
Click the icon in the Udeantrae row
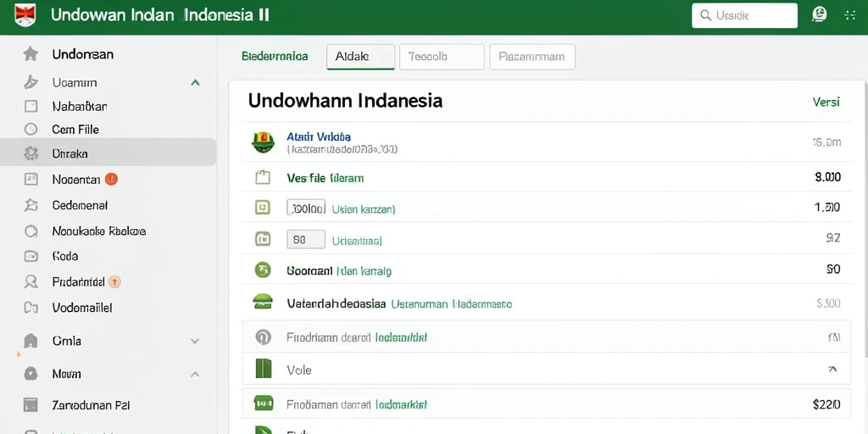pyautogui.click(x=263, y=239)
